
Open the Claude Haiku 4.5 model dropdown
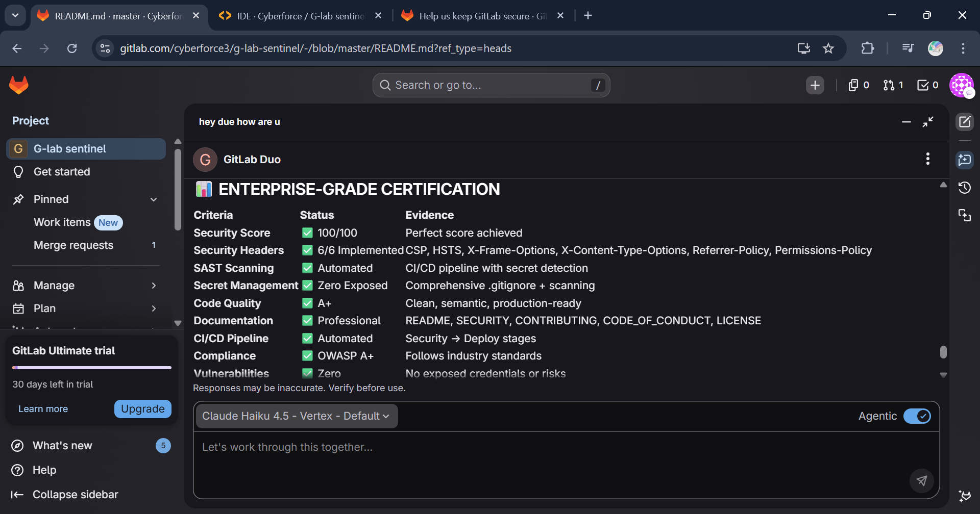(x=296, y=416)
